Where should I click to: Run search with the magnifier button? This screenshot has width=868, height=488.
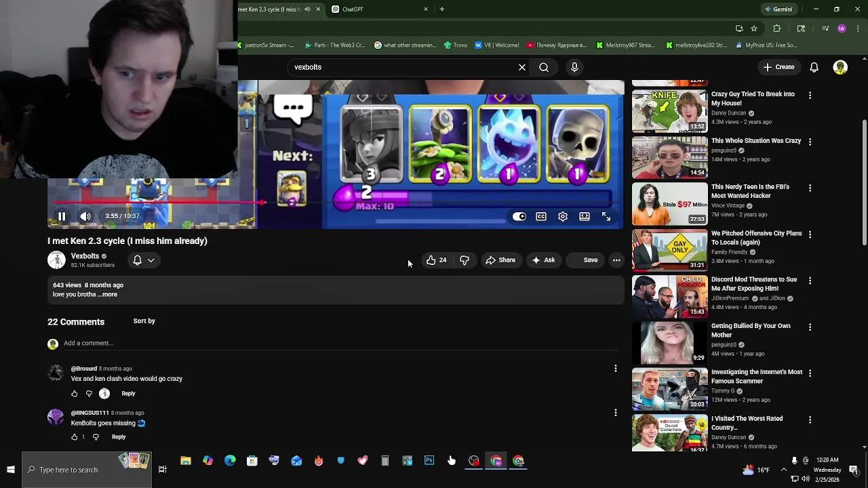[544, 67]
